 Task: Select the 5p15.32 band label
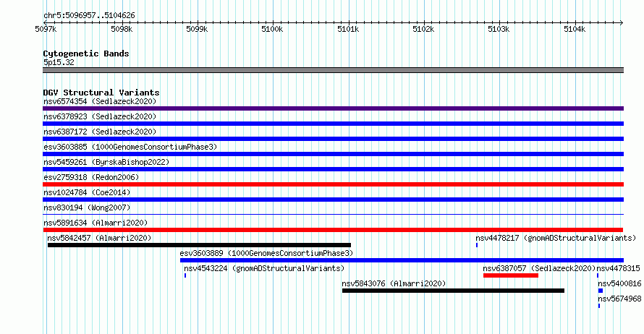pos(59,62)
